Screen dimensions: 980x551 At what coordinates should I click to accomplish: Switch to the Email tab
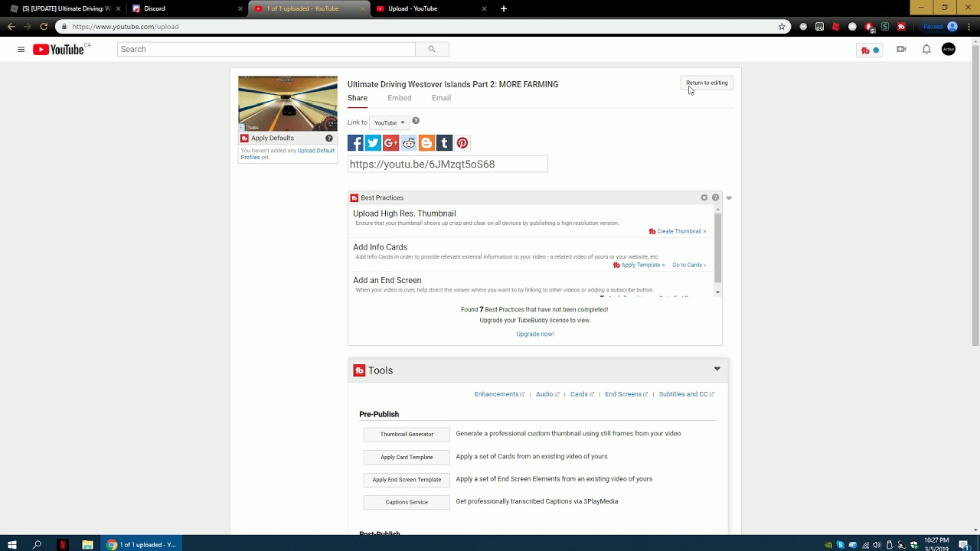click(441, 98)
